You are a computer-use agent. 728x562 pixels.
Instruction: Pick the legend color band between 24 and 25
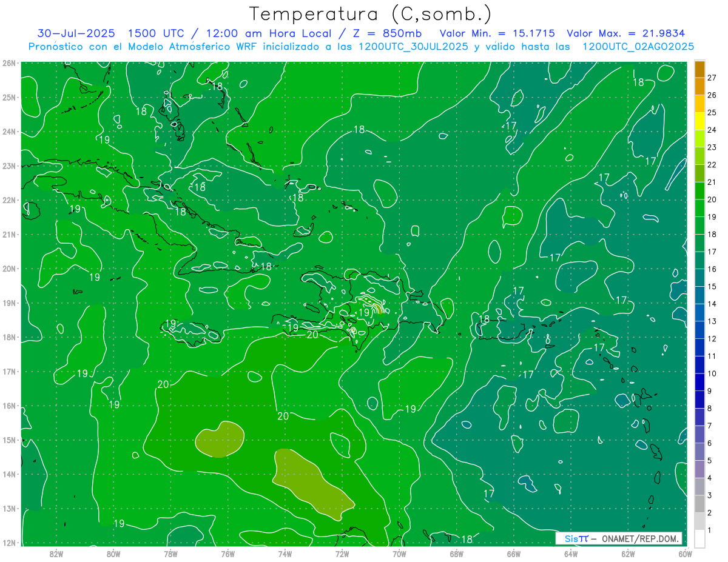[x=699, y=121]
